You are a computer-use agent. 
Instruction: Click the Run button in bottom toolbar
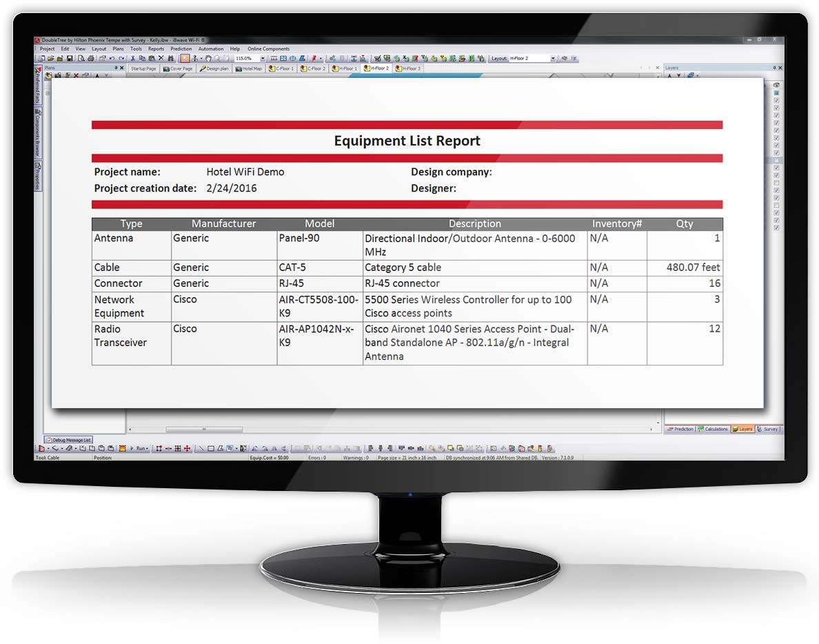tap(139, 449)
